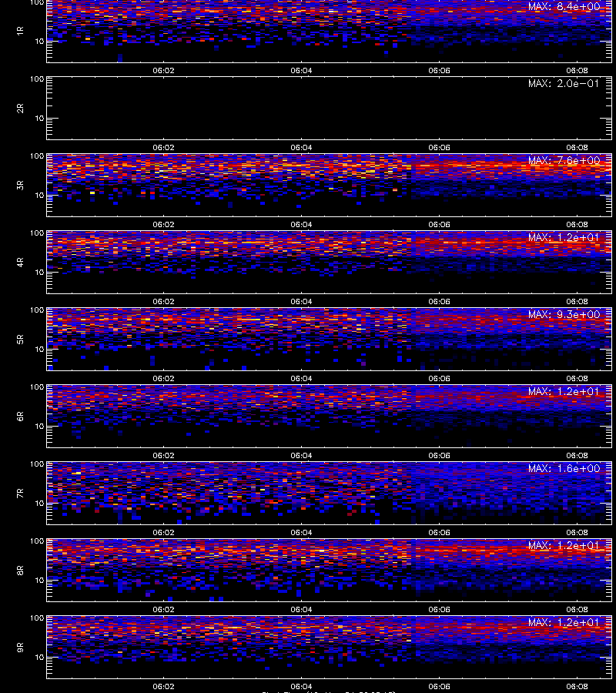Click the 06:08 tick label beneath panel 6R

point(577,456)
